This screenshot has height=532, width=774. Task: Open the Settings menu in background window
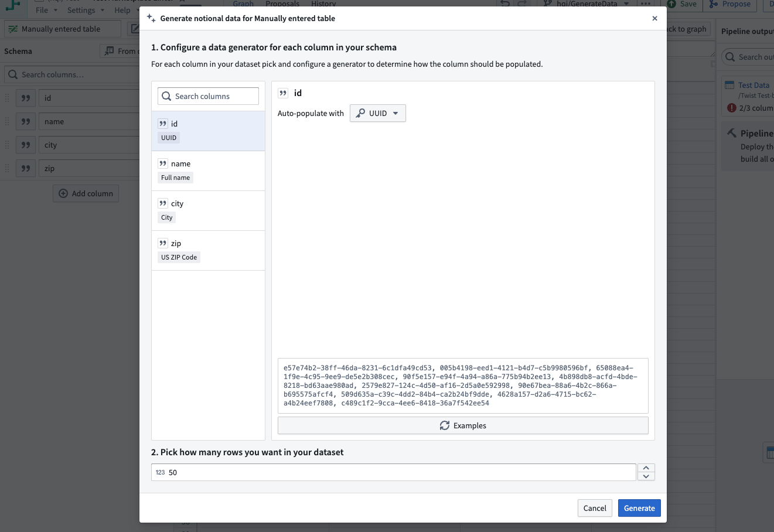click(x=86, y=10)
